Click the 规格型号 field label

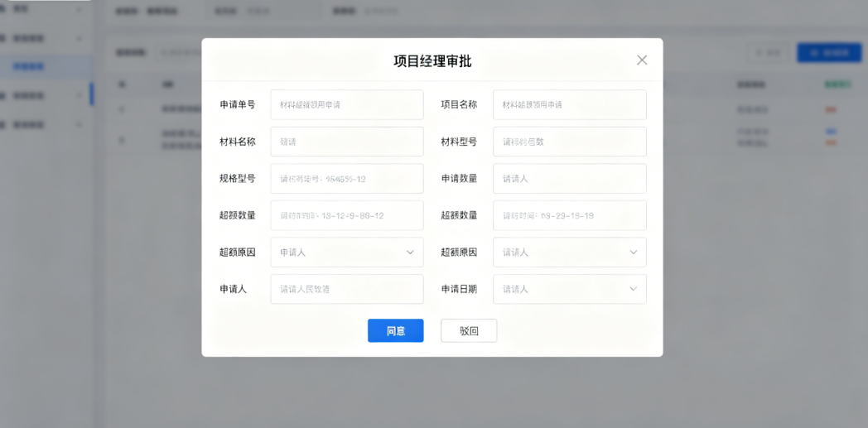click(x=238, y=179)
